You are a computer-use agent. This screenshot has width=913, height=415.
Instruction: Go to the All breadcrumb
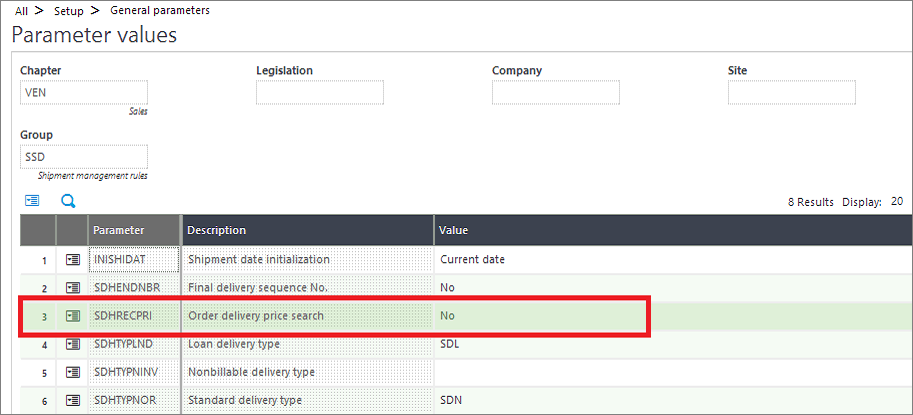pos(21,10)
